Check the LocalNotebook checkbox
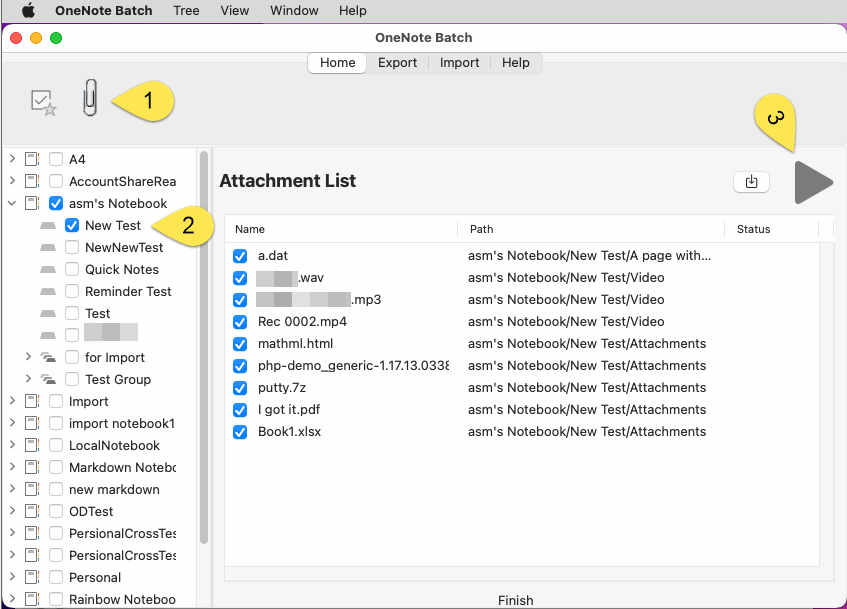 (x=56, y=445)
